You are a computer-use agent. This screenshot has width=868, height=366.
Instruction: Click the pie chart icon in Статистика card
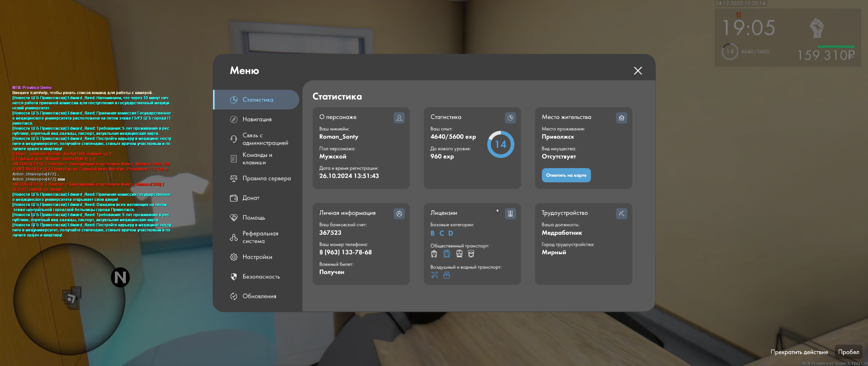[510, 118]
